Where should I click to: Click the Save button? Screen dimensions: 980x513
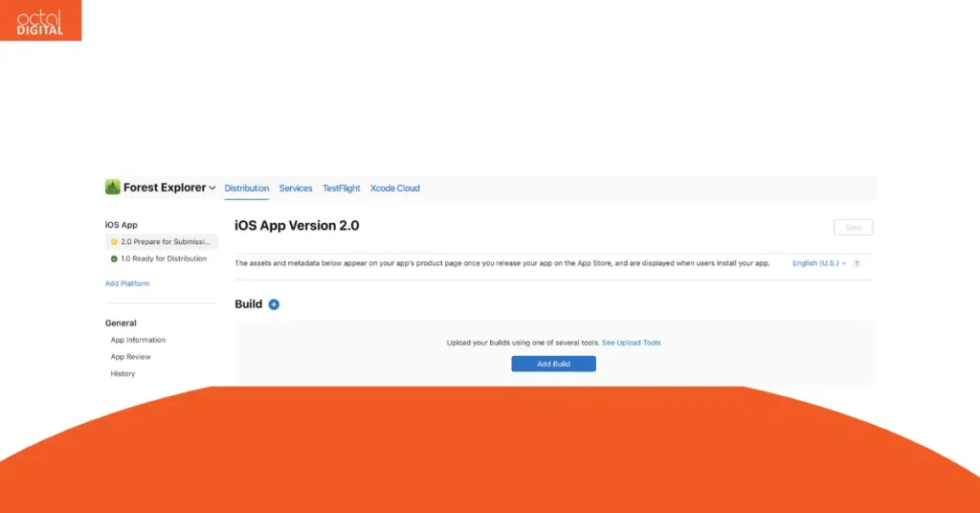pyautogui.click(x=853, y=228)
